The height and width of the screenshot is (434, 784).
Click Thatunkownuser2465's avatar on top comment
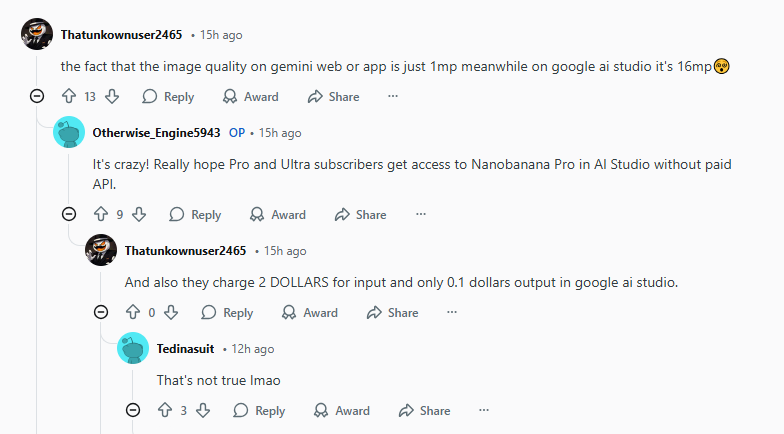point(38,35)
